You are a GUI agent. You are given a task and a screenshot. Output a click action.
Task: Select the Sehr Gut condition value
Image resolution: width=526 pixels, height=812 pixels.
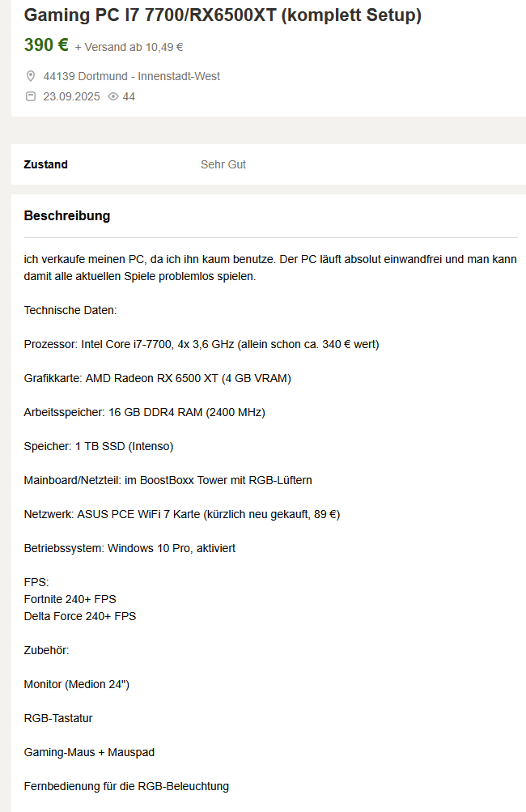(223, 164)
